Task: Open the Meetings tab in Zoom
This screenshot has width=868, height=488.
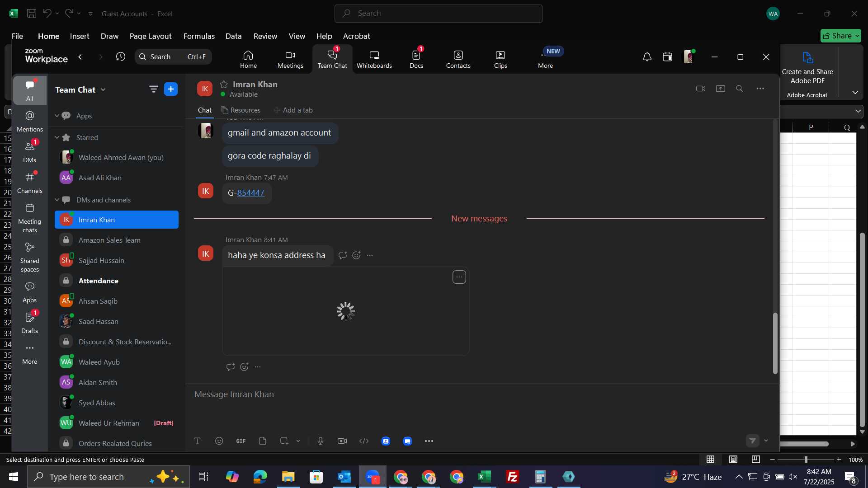Action: pos(290,59)
